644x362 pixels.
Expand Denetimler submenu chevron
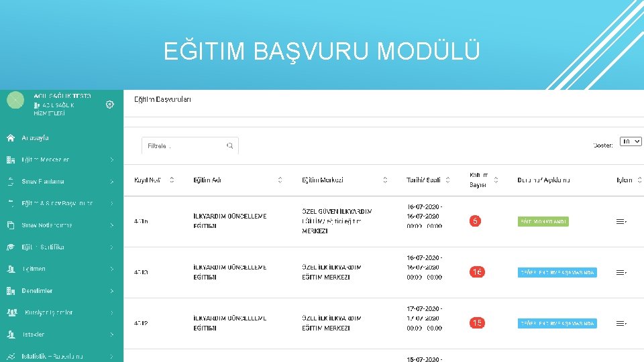112,290
